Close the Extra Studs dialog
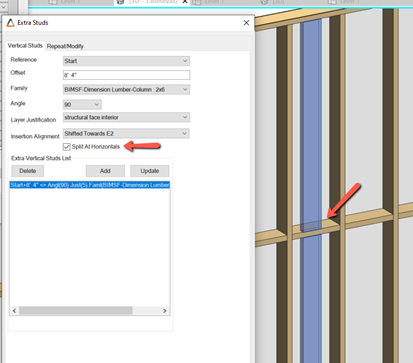Image resolution: width=413 pixels, height=363 pixels. pos(246,23)
